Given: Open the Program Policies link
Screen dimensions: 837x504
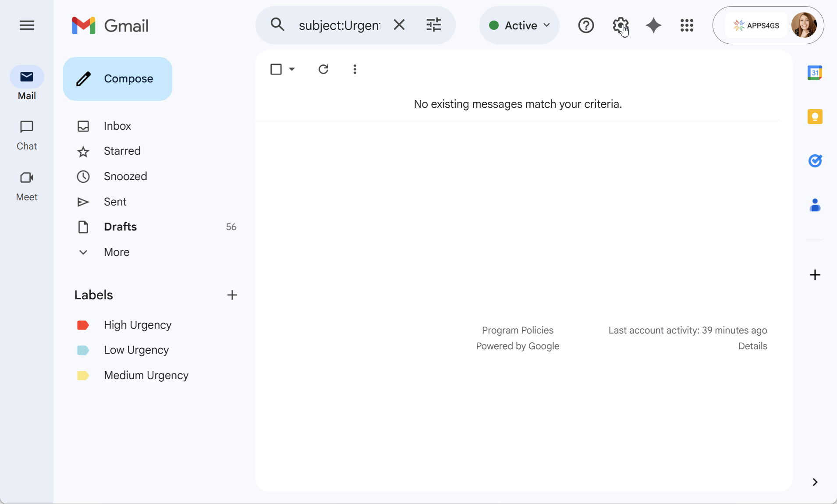Looking at the screenshot, I should tap(518, 330).
